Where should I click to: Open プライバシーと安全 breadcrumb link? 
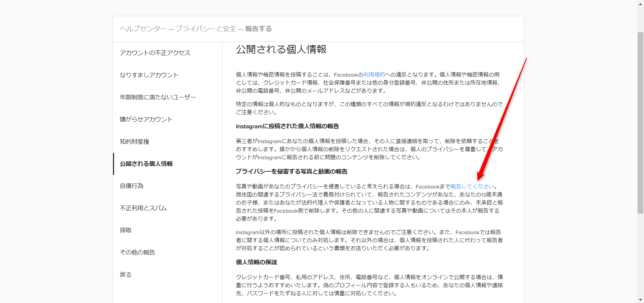(x=206, y=29)
